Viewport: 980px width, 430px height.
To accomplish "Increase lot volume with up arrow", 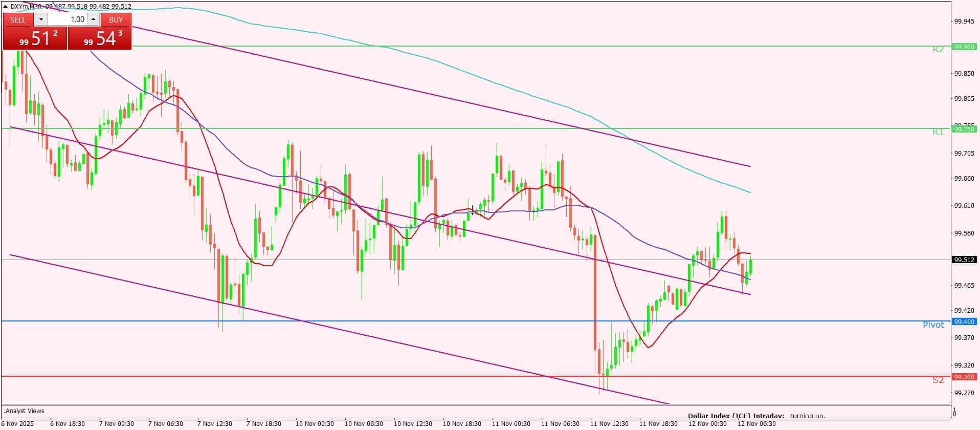I will coord(93,19).
